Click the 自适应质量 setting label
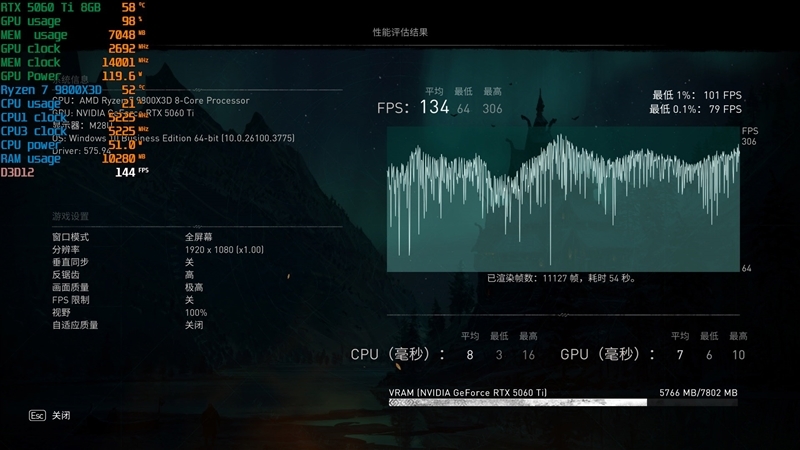The width and height of the screenshot is (800, 450). click(75, 325)
